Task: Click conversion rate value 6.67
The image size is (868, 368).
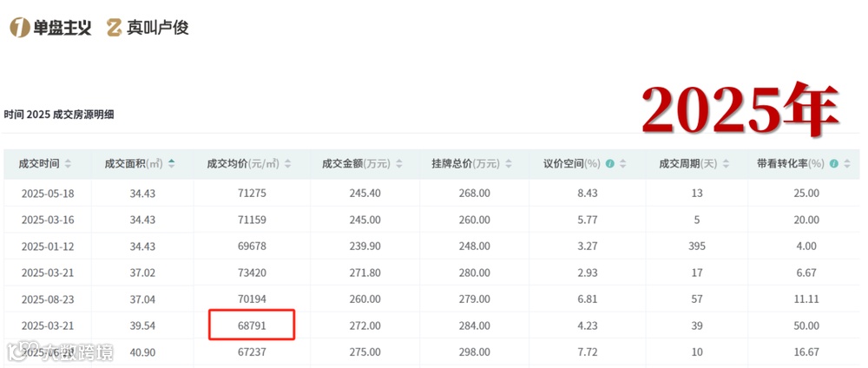Action: (x=806, y=273)
